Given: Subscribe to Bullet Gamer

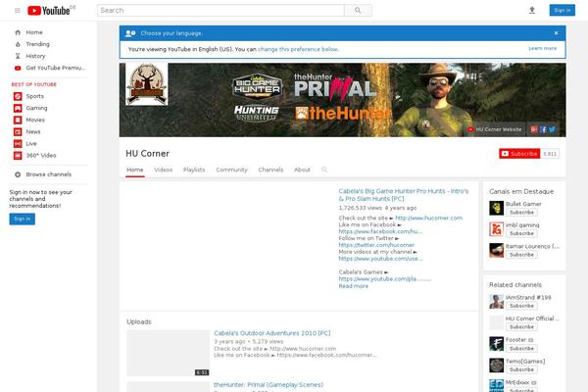Looking at the screenshot, I should pyautogui.click(x=521, y=213).
